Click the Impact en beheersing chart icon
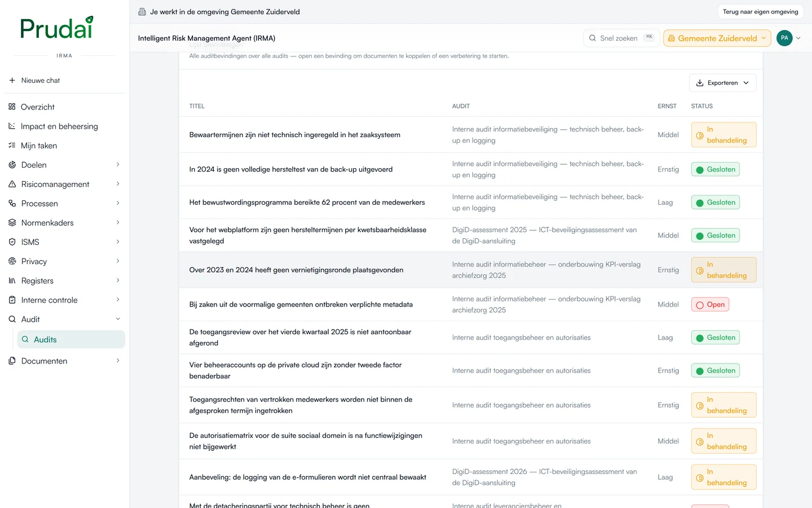This screenshot has width=812, height=508. pyautogui.click(x=12, y=126)
